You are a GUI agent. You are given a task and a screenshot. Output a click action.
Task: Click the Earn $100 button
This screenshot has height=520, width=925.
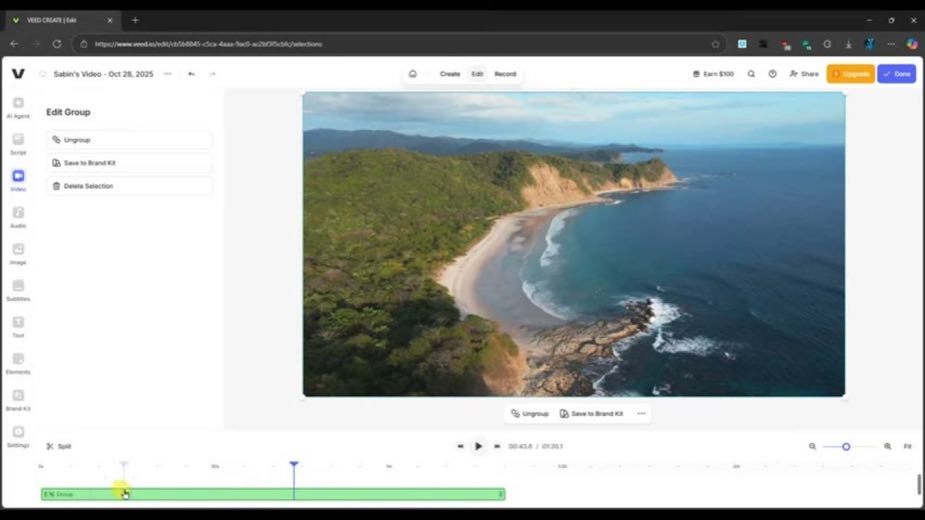713,74
